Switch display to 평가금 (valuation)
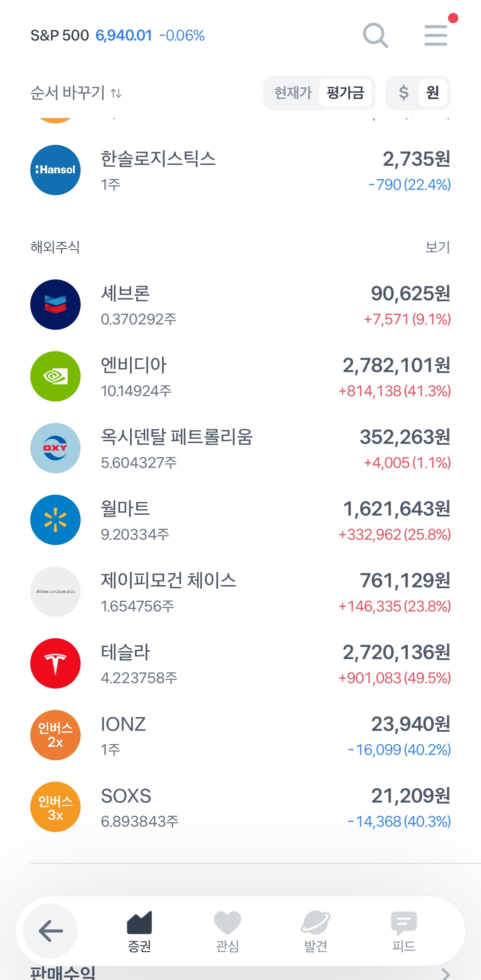 [345, 93]
